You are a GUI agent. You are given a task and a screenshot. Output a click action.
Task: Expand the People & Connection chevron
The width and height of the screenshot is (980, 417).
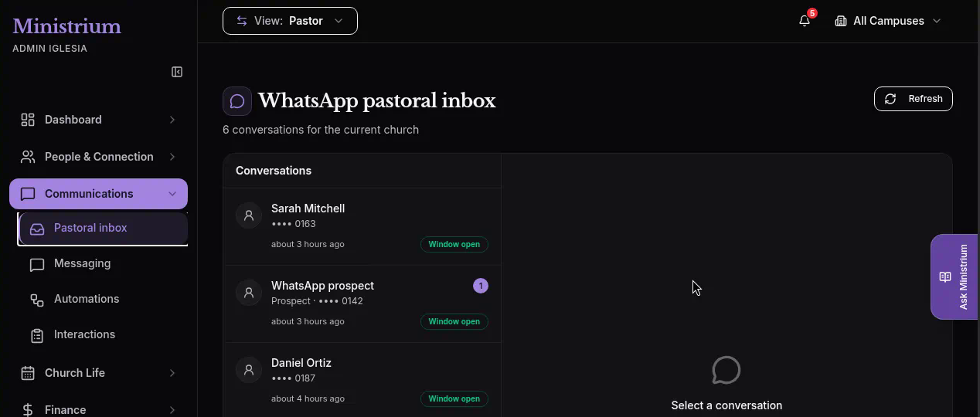172,157
